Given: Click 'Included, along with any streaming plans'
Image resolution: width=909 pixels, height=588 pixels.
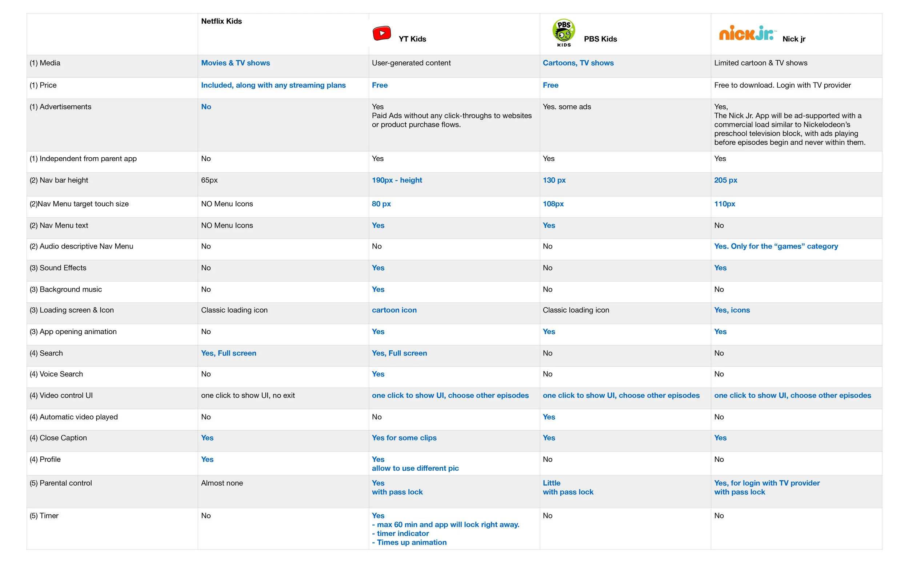Looking at the screenshot, I should click(273, 85).
